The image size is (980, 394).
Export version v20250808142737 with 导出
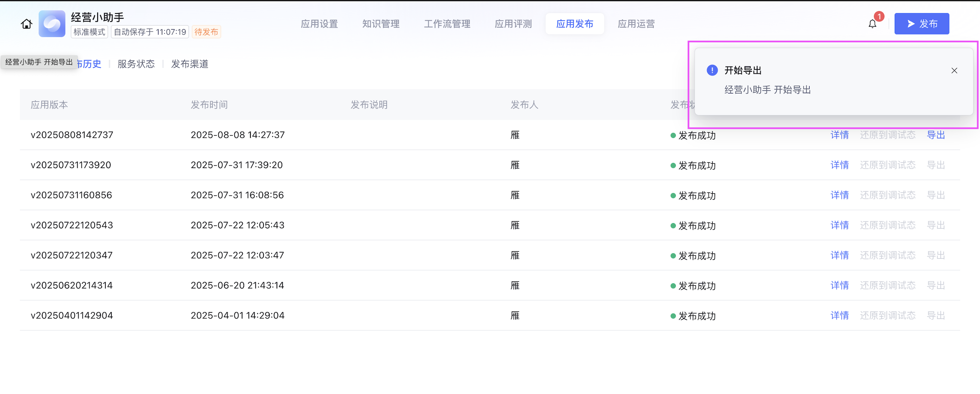[936, 135]
